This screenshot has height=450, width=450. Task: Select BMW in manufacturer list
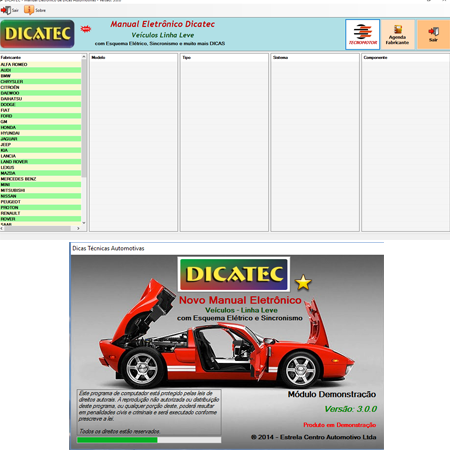pos(40,76)
